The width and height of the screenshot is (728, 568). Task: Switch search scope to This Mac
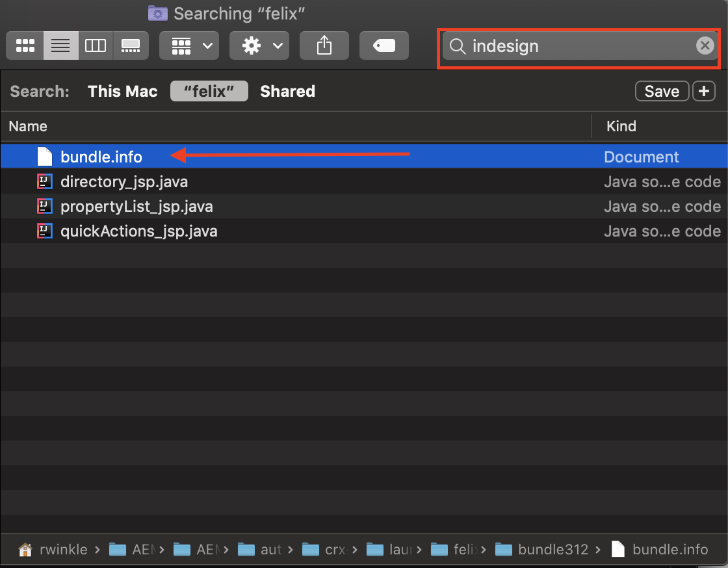click(x=122, y=91)
